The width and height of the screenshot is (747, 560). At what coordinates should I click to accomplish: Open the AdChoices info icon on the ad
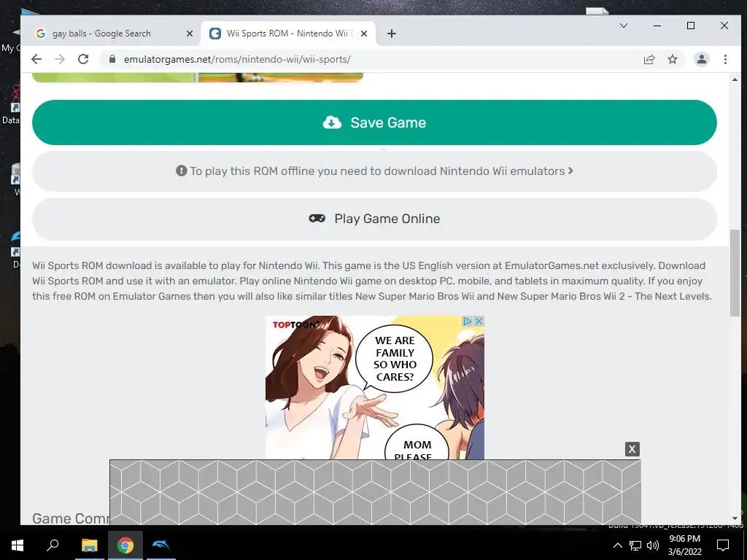tap(468, 322)
